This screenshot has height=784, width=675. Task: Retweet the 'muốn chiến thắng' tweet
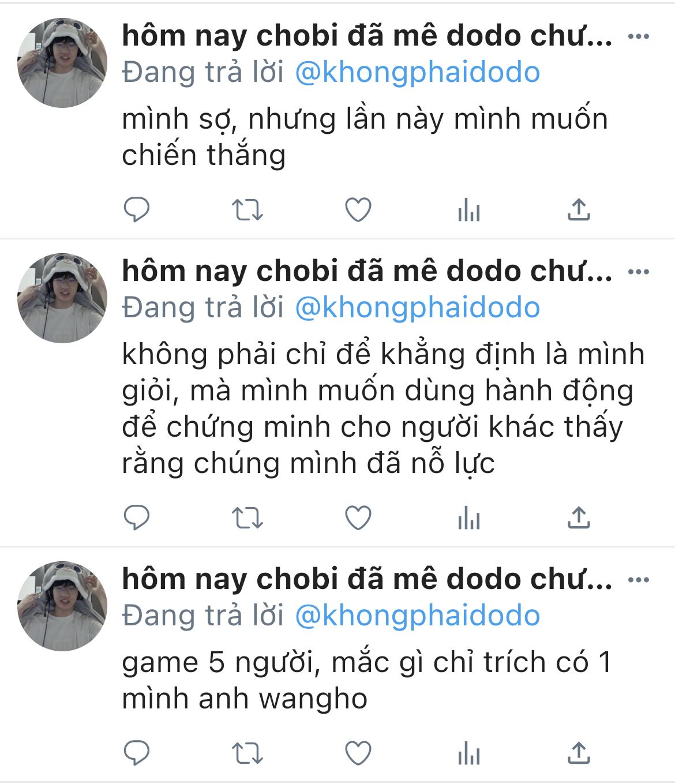click(x=247, y=210)
